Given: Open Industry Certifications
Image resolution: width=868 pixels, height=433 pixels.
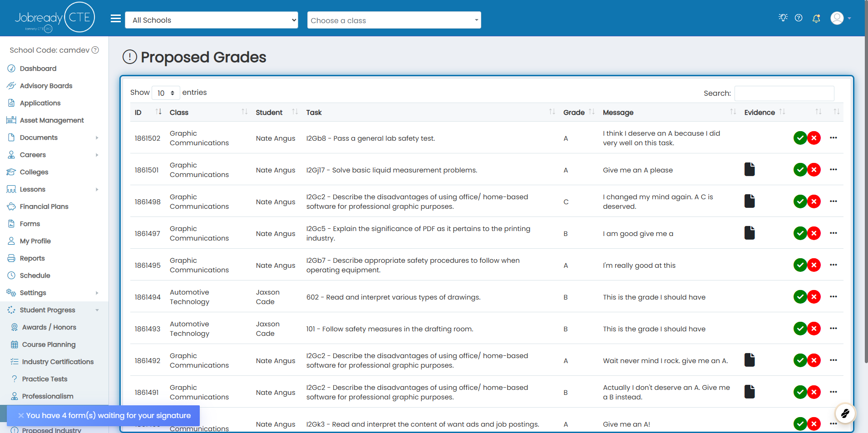Looking at the screenshot, I should coord(58,362).
